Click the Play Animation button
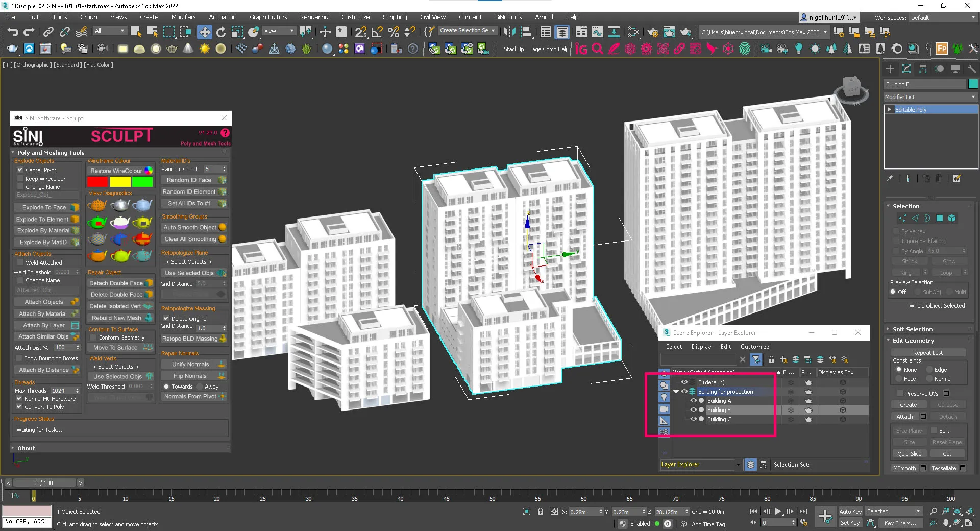The image size is (980, 531). (x=778, y=511)
